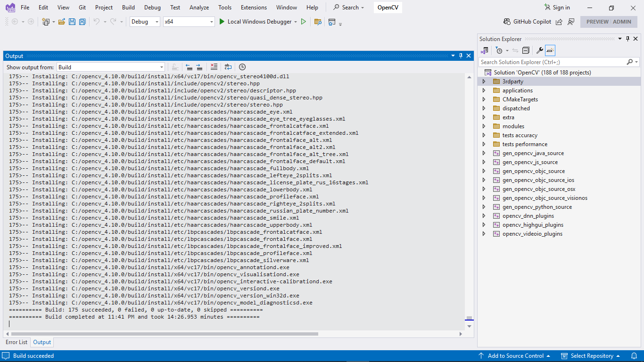
Task: Click the Save icon in toolbar
Action: [72, 22]
